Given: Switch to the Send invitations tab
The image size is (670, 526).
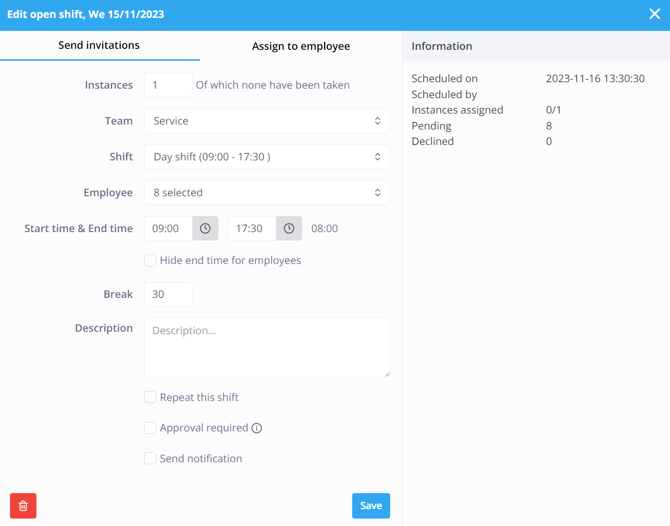Looking at the screenshot, I should pos(99,46).
